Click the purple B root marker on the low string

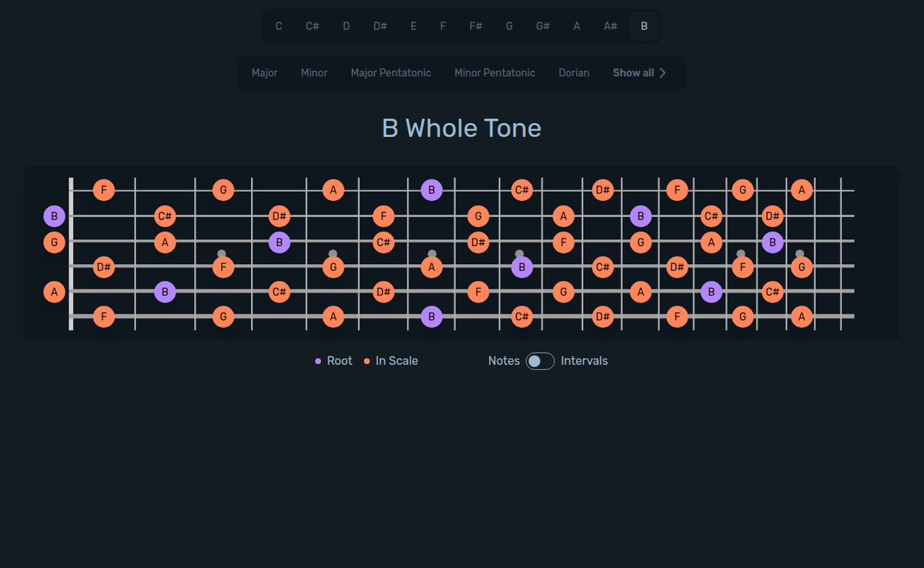point(432,316)
